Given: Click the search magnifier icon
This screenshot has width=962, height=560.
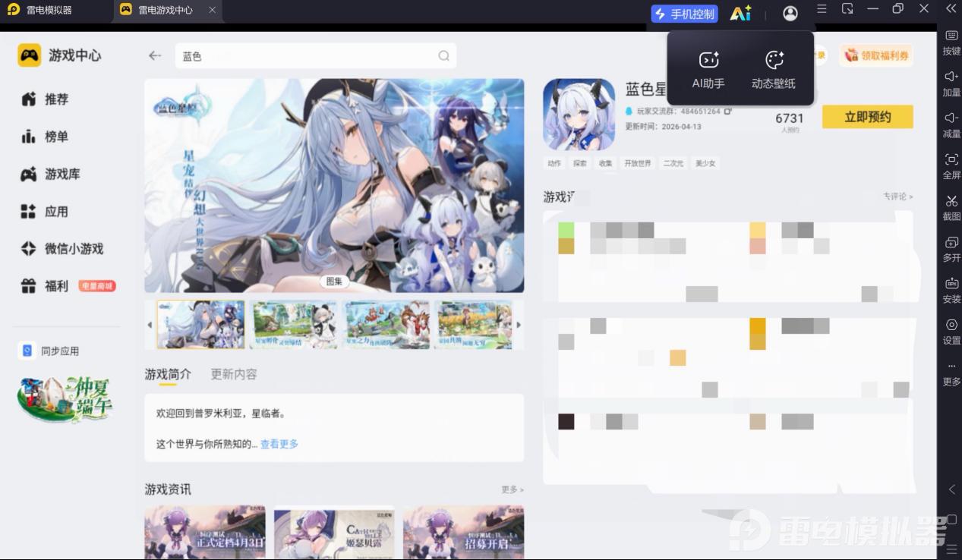Looking at the screenshot, I should 443,55.
